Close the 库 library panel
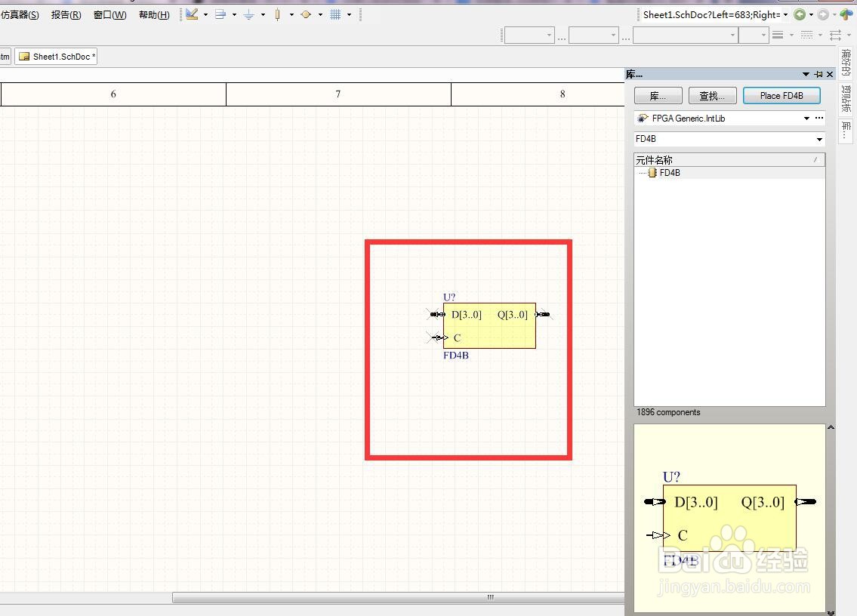 [830, 74]
